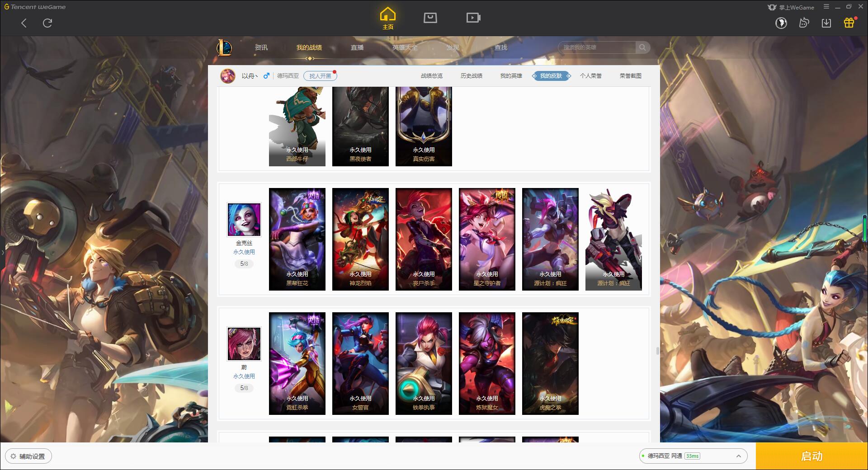Click the 金克丝 champion portrait
The height and width of the screenshot is (470, 868).
(x=244, y=220)
